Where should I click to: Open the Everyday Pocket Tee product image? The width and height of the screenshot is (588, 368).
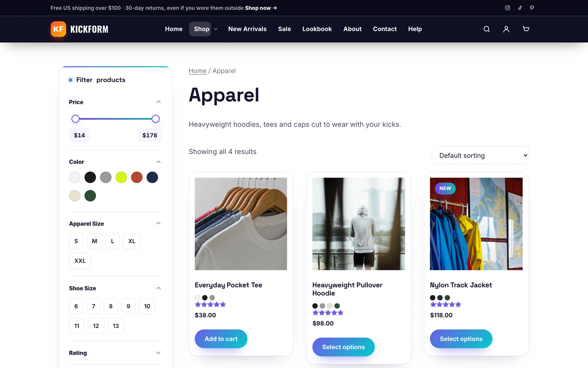[x=241, y=224]
